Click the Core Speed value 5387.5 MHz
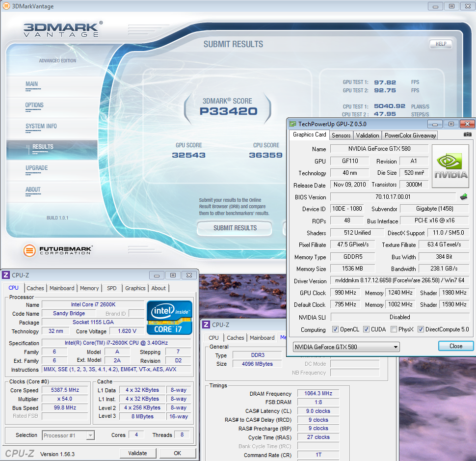Screen dimensions: 476x461 pos(65,390)
